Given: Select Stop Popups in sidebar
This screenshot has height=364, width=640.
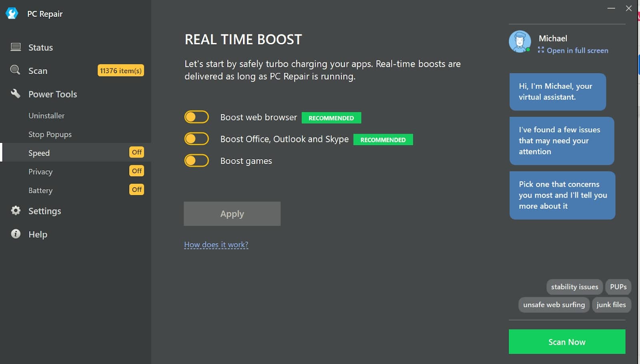Looking at the screenshot, I should tap(50, 134).
